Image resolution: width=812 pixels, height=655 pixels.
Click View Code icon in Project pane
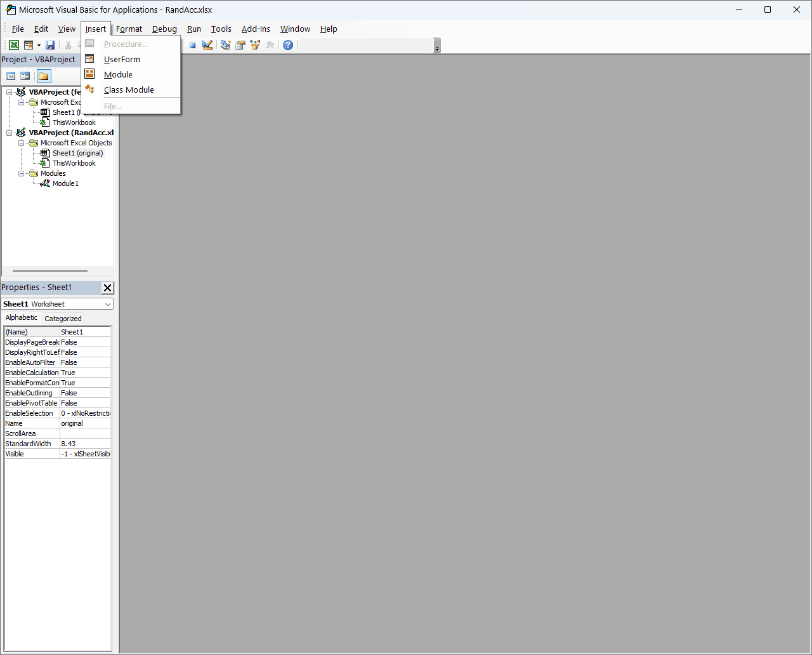(11, 76)
